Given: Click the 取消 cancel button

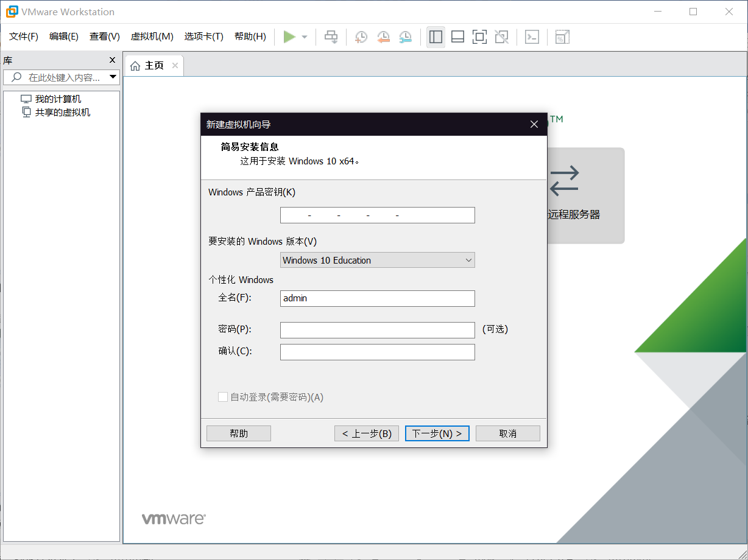Looking at the screenshot, I should click(x=508, y=433).
